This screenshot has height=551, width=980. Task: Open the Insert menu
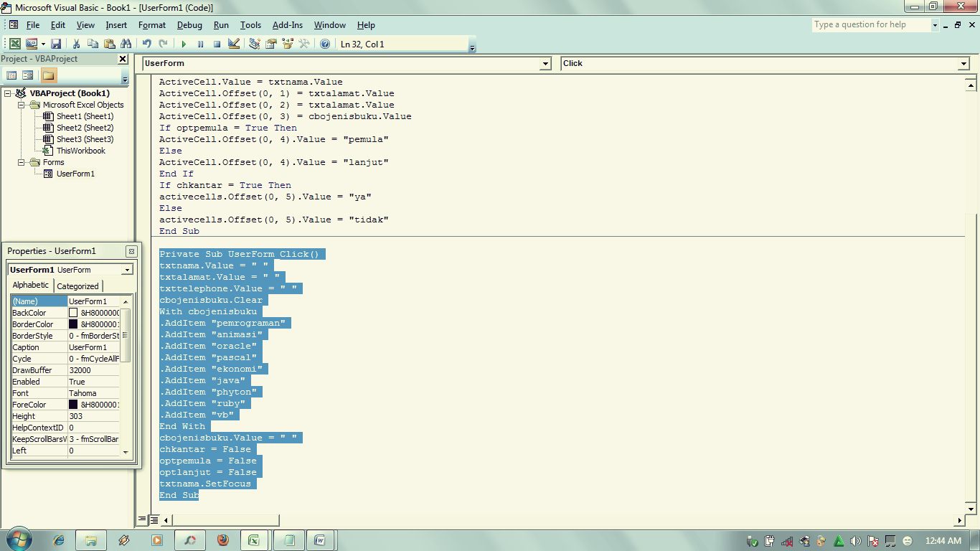[x=116, y=24]
